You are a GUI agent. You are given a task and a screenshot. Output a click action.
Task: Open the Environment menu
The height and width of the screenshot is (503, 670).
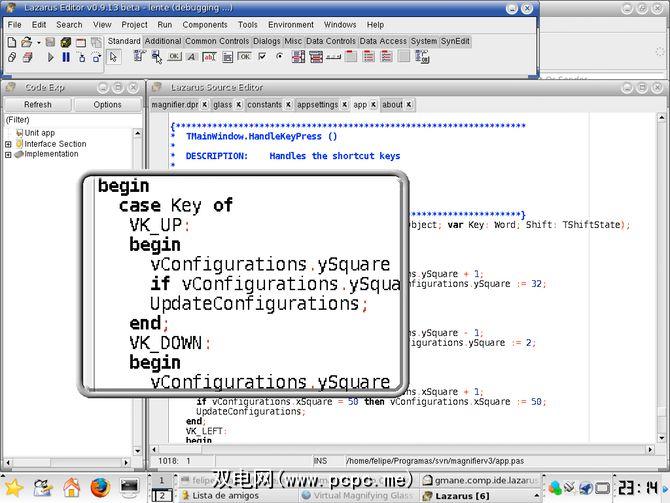pyautogui.click(x=291, y=25)
